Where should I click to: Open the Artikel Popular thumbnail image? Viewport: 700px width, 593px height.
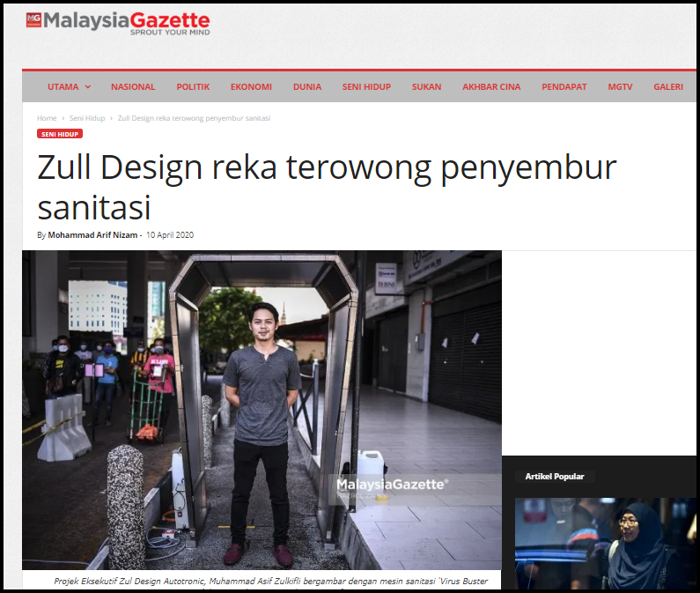pos(599,544)
